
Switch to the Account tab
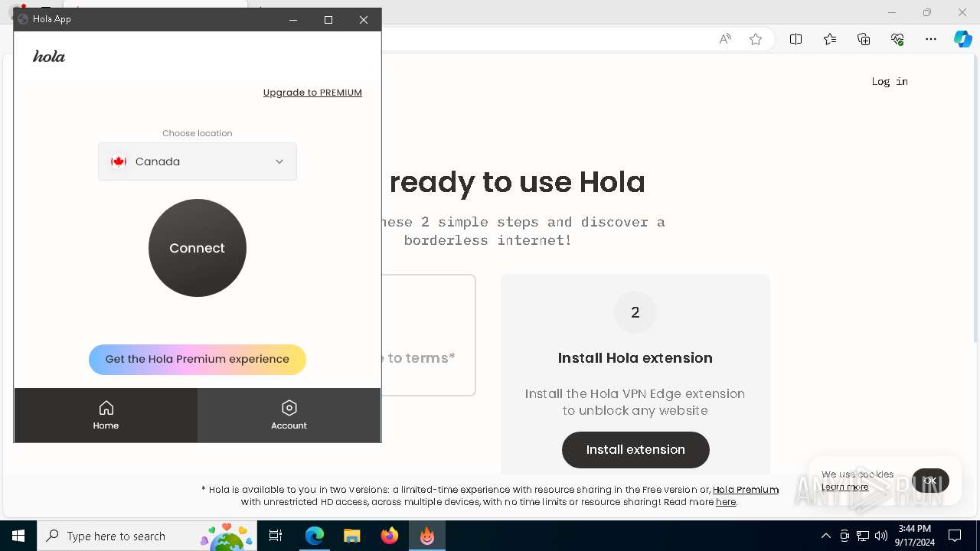pos(289,416)
